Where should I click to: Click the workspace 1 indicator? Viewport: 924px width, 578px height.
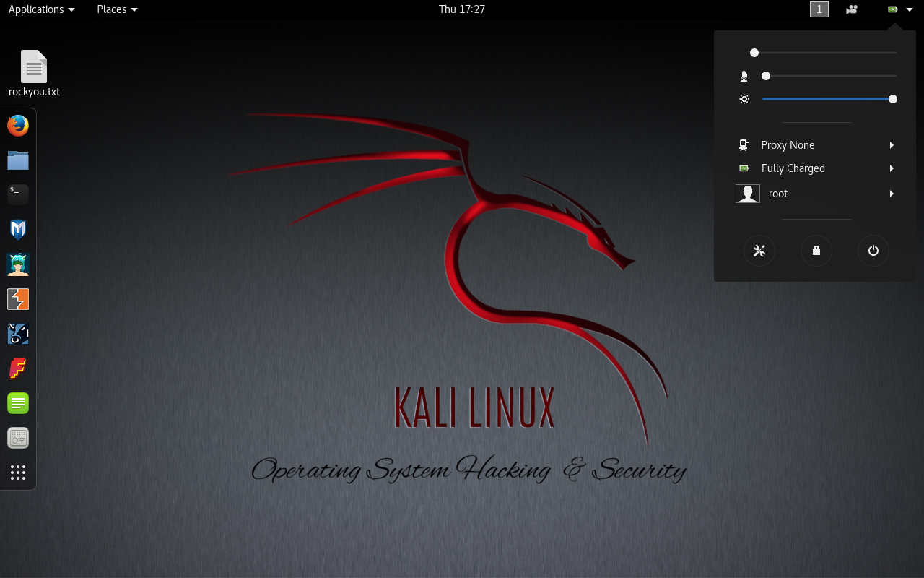[x=819, y=9]
